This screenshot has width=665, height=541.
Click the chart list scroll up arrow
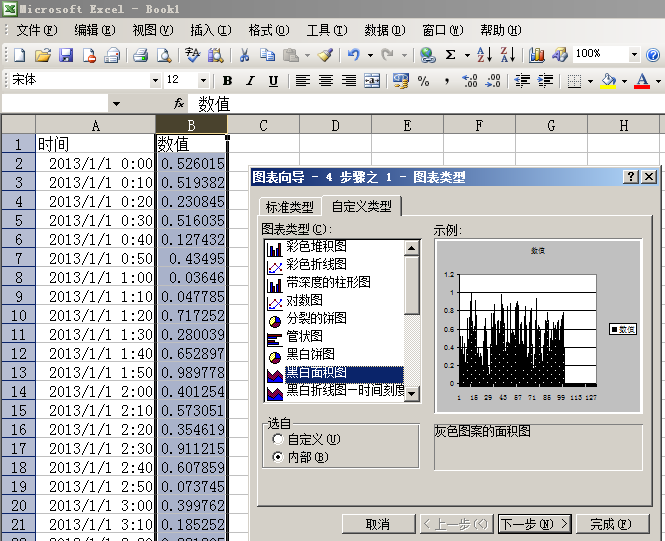click(x=411, y=248)
